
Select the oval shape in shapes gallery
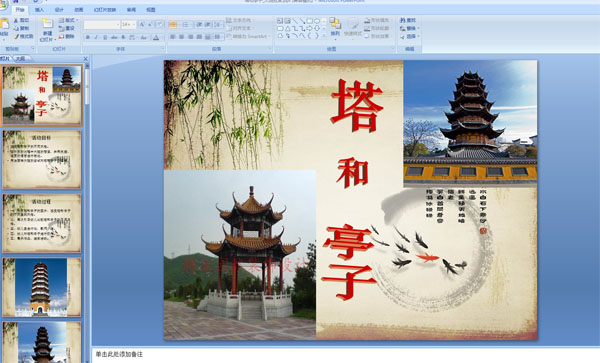[x=316, y=21]
